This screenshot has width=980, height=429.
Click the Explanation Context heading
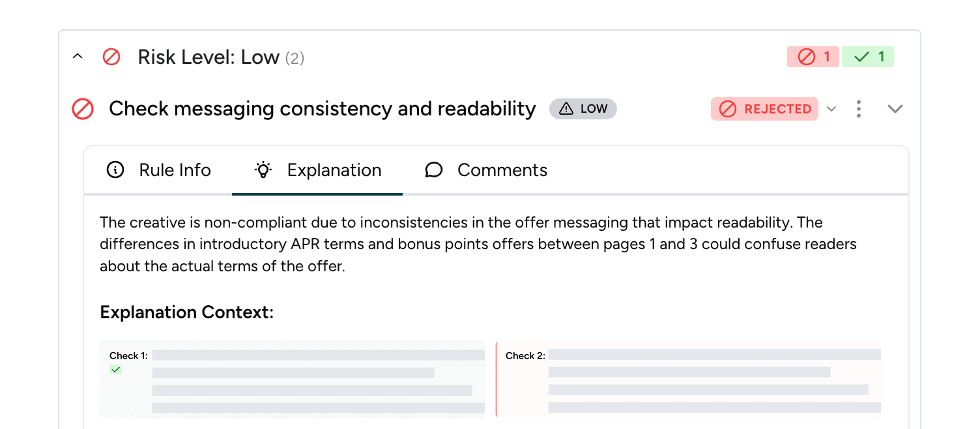pyautogui.click(x=186, y=312)
